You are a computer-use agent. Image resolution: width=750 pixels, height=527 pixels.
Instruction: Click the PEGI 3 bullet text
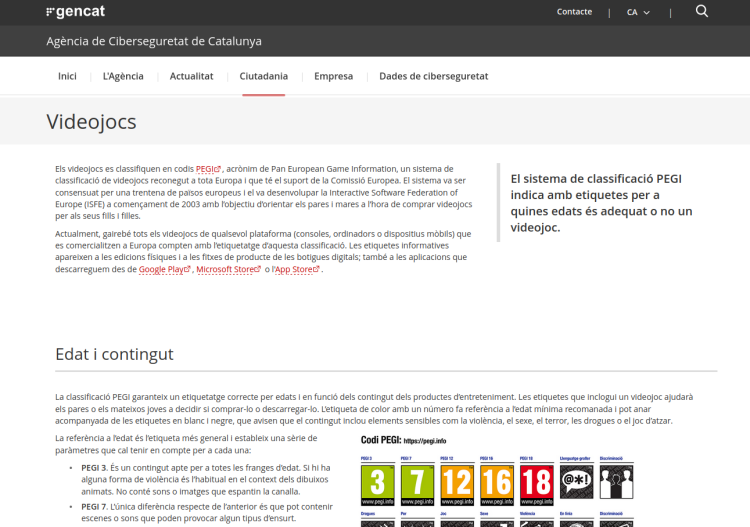pyautogui.click(x=206, y=479)
